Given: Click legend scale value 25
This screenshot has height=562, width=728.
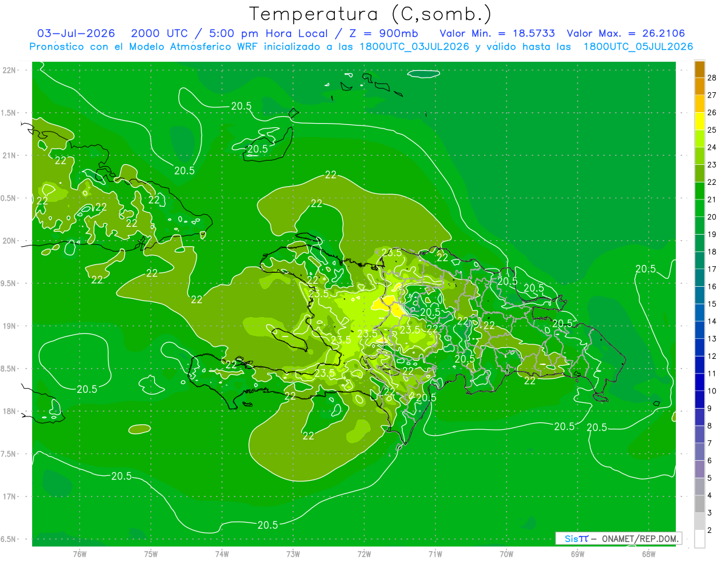Looking at the screenshot, I should tap(712, 130).
